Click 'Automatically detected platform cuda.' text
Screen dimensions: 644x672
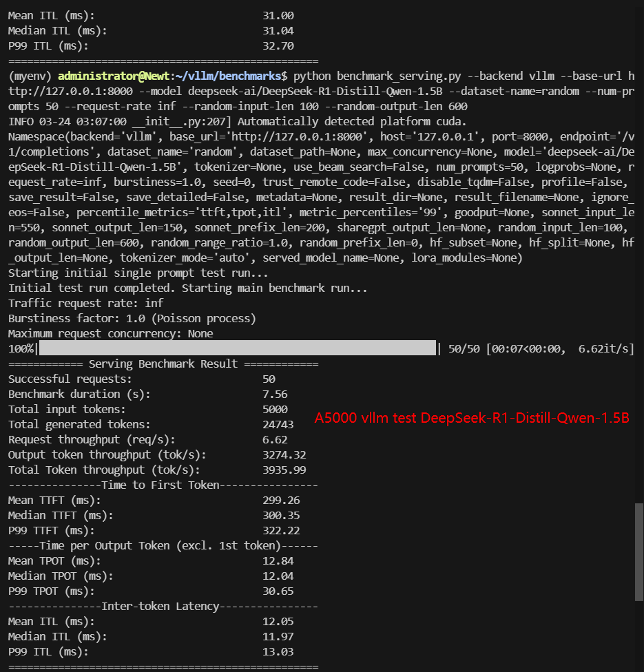pyautogui.click(x=352, y=121)
